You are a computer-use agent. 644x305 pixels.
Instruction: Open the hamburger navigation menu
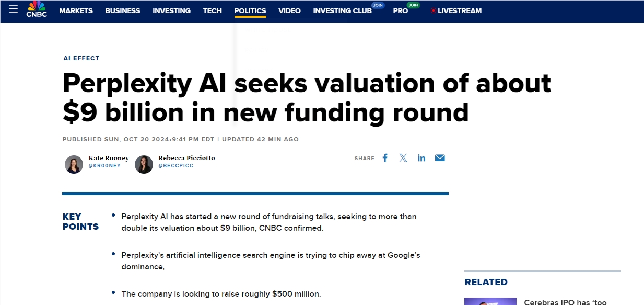(14, 9)
